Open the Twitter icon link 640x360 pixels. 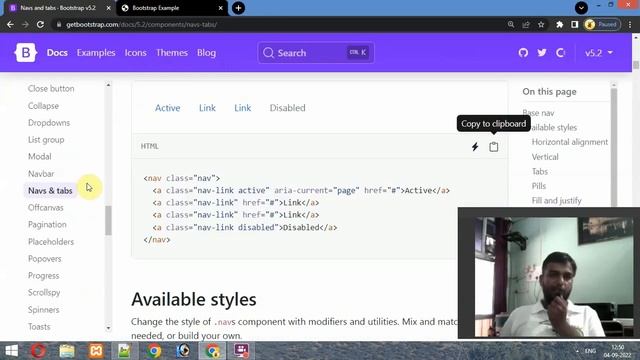point(542,53)
